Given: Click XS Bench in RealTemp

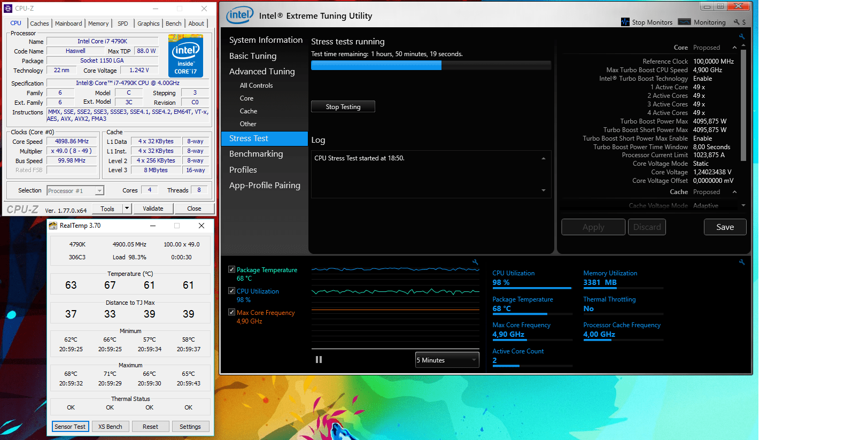Looking at the screenshot, I should (x=110, y=427).
